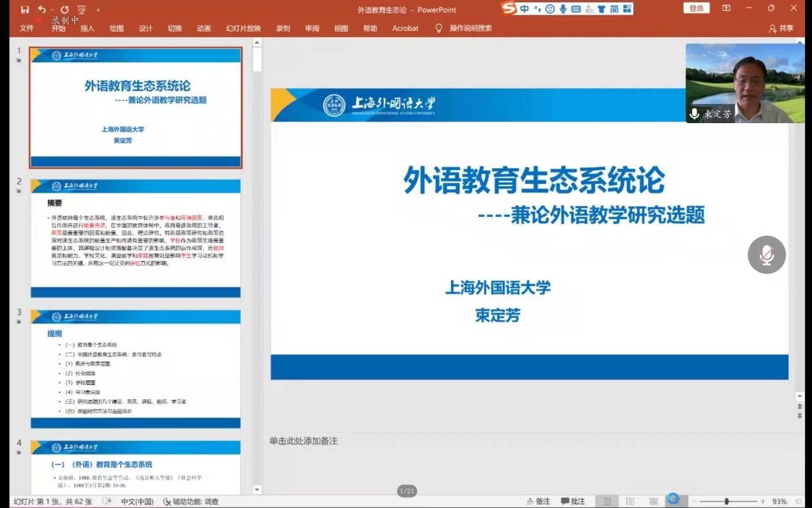Open the undo history dropdown arrow

[51, 10]
